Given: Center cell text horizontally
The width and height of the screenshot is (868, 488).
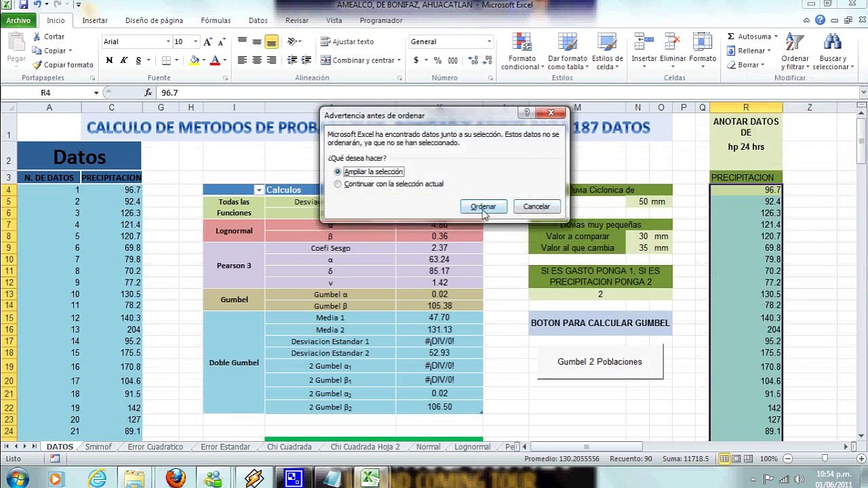Looking at the screenshot, I should coord(256,60).
